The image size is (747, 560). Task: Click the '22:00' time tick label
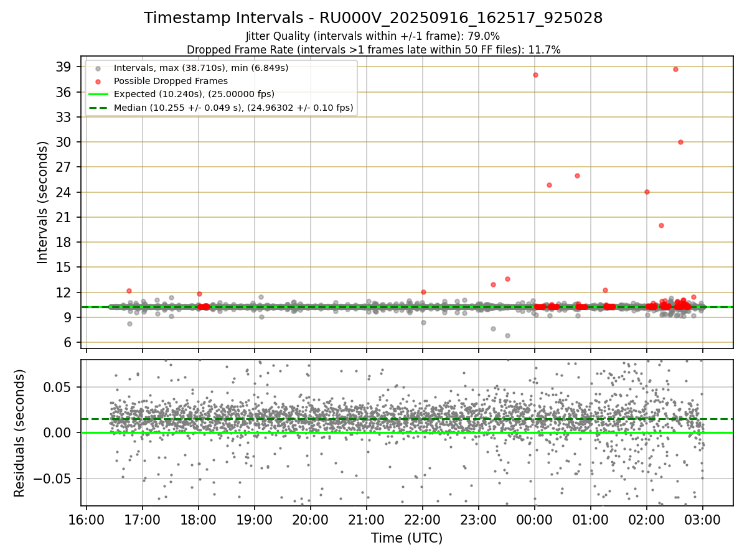[423, 520]
